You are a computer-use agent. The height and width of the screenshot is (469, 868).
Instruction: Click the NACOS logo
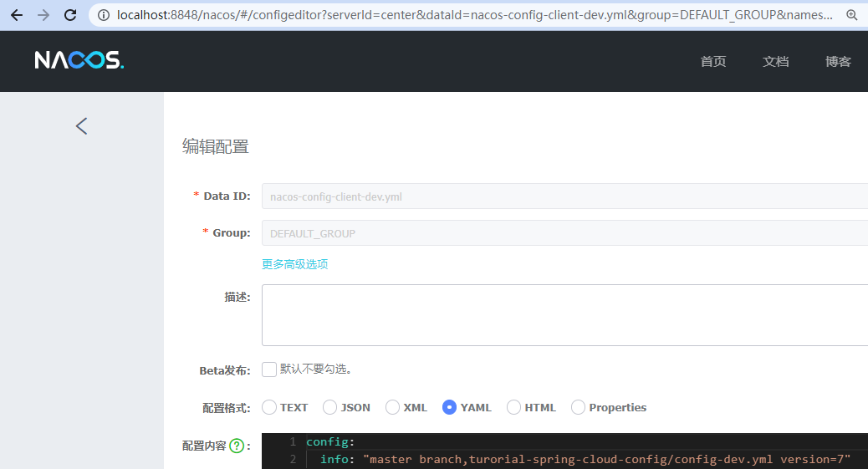(79, 60)
